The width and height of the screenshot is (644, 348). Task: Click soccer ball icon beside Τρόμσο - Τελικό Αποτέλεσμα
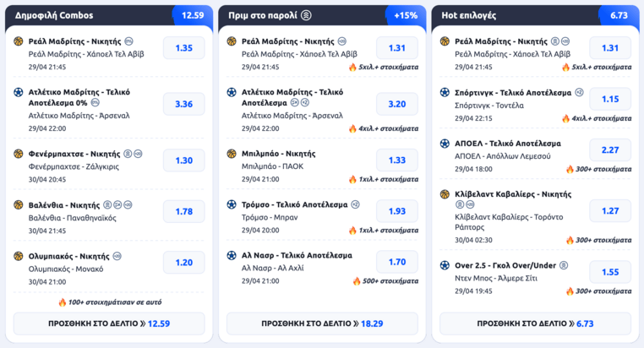232,204
